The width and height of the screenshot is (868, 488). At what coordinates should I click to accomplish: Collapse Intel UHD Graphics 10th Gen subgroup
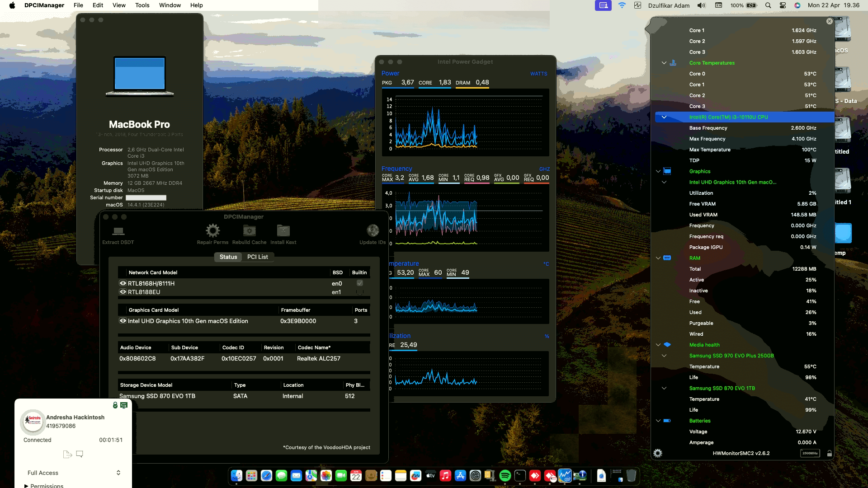tap(664, 182)
